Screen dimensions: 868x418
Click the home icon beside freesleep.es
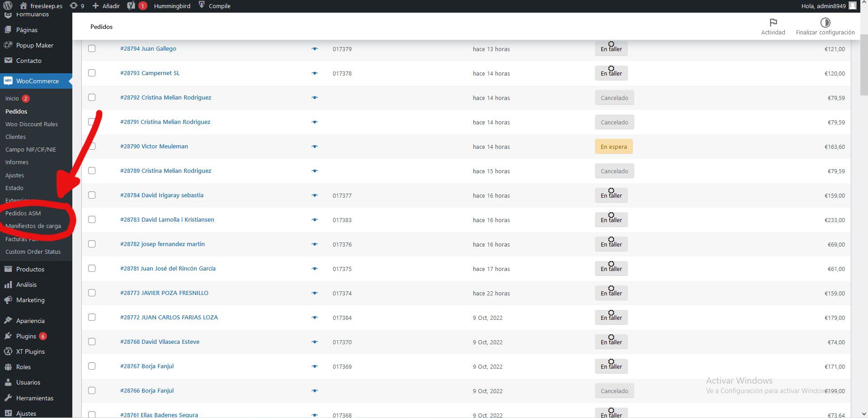point(24,6)
